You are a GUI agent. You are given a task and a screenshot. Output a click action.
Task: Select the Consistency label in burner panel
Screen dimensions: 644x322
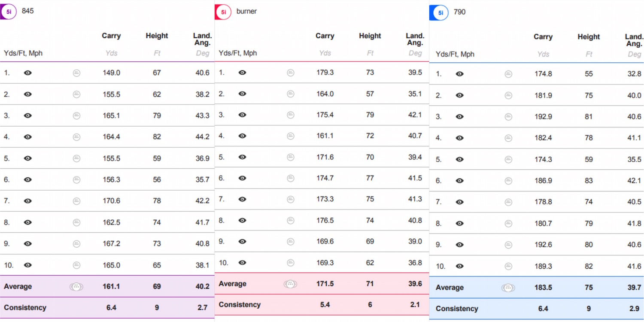[240, 304]
